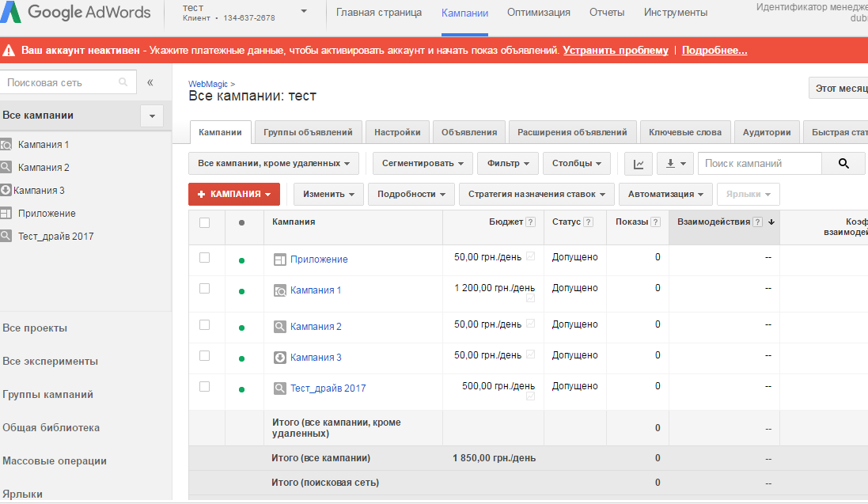Click the chart graph icon button
Viewport: 868px width, 504px height.
pos(639,164)
